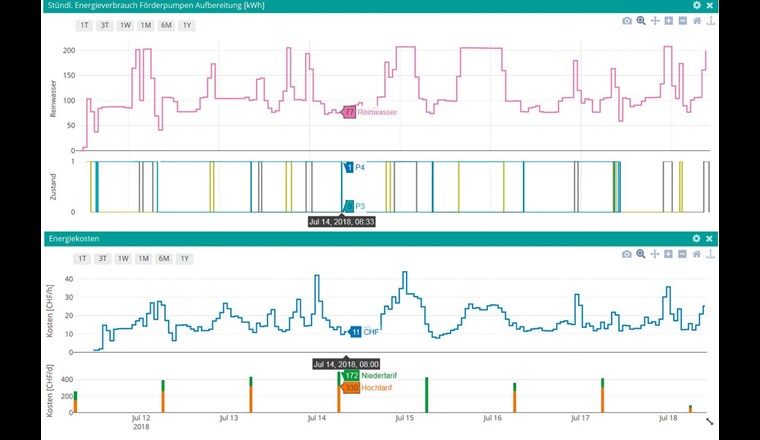Reset axes with home icon in top chart
Image resolution: width=760 pixels, height=440 pixels.
pos(697,21)
